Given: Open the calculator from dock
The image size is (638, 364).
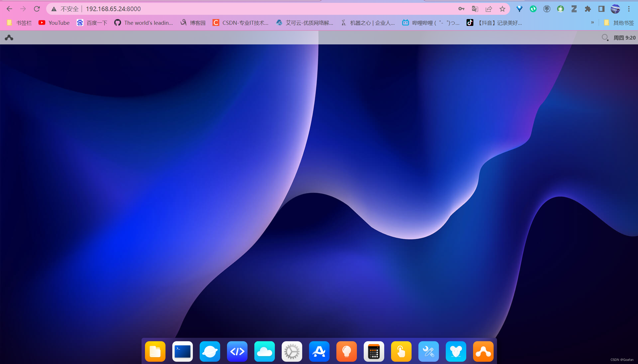Looking at the screenshot, I should [x=374, y=351].
